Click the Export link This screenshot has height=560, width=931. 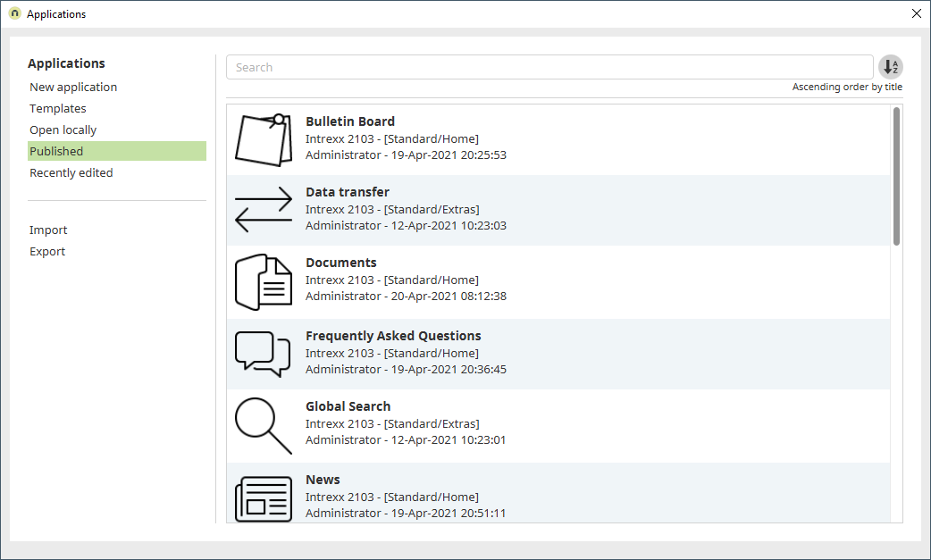47,251
